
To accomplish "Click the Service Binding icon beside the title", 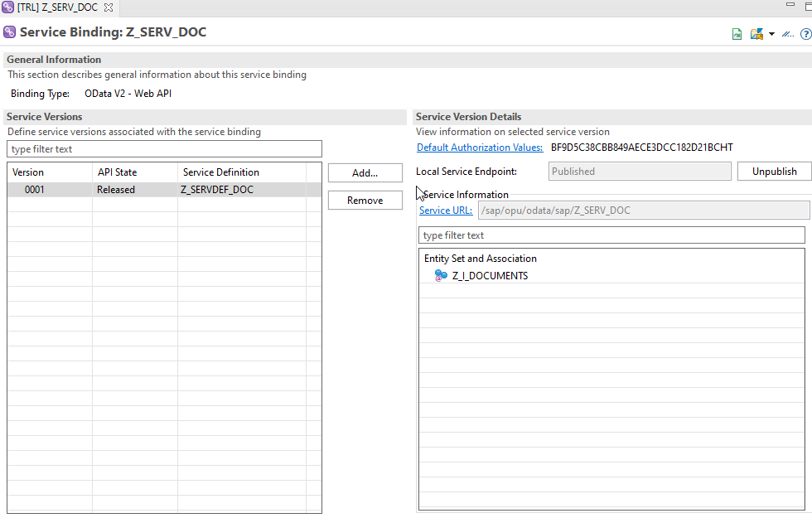I will click(x=10, y=33).
